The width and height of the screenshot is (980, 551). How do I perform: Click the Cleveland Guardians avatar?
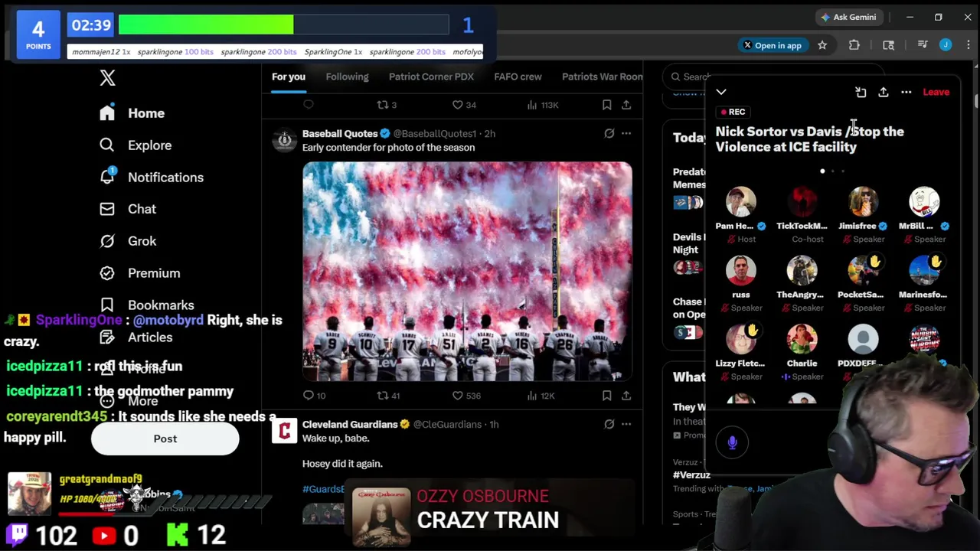tap(284, 431)
